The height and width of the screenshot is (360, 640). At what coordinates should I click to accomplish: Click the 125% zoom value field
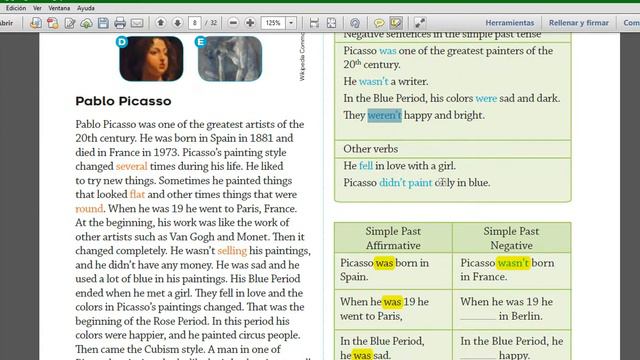(x=273, y=23)
